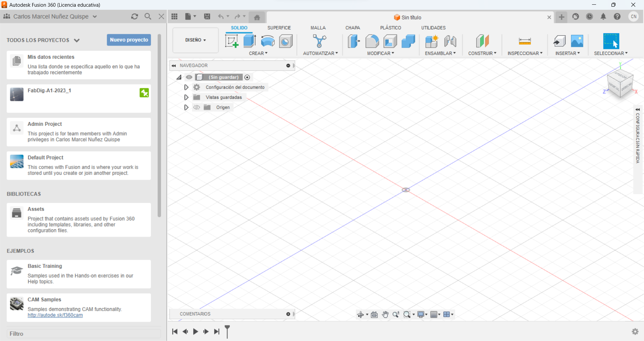Open the AUTOMATIZAR dropdown menu
644x341 pixels.
pyautogui.click(x=320, y=53)
